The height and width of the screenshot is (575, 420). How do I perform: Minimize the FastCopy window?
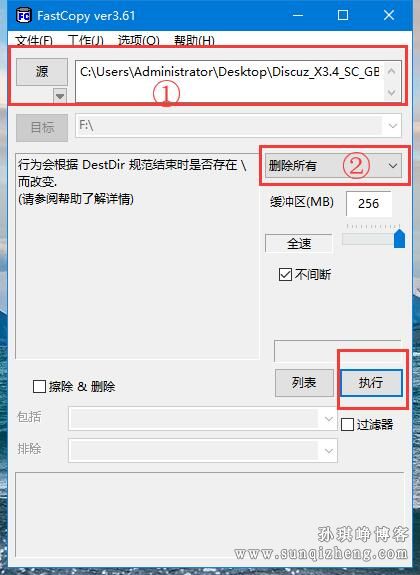pos(298,15)
